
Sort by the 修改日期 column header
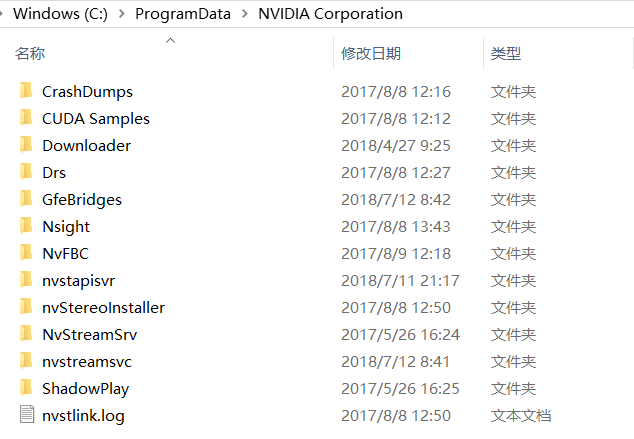371,53
